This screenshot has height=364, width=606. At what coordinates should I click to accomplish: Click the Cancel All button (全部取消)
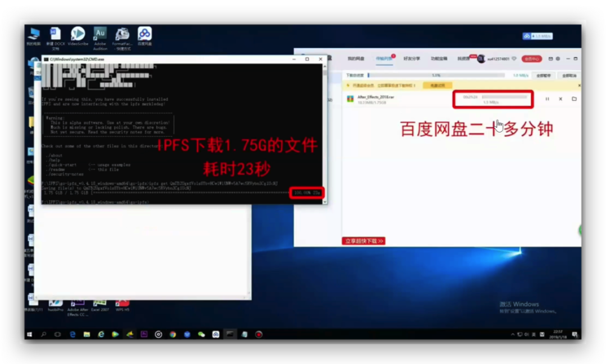[x=569, y=75]
